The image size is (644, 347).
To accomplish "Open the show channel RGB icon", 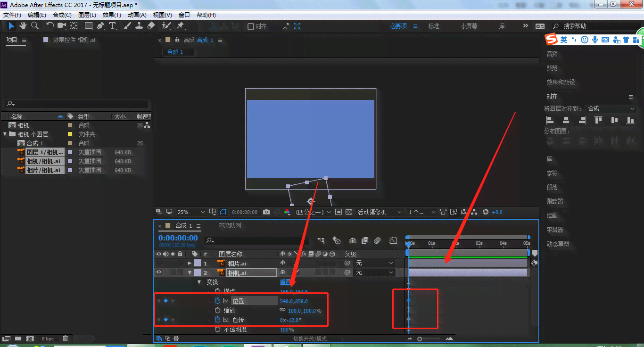I will [x=287, y=212].
